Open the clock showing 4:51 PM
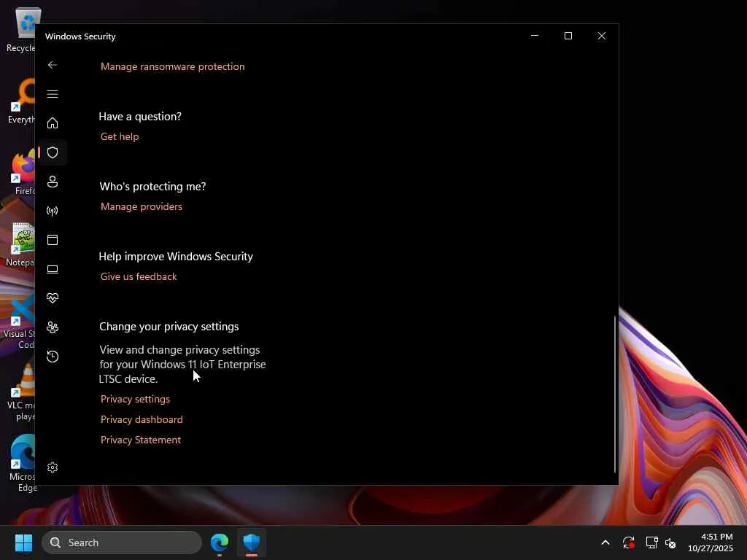 click(711, 542)
